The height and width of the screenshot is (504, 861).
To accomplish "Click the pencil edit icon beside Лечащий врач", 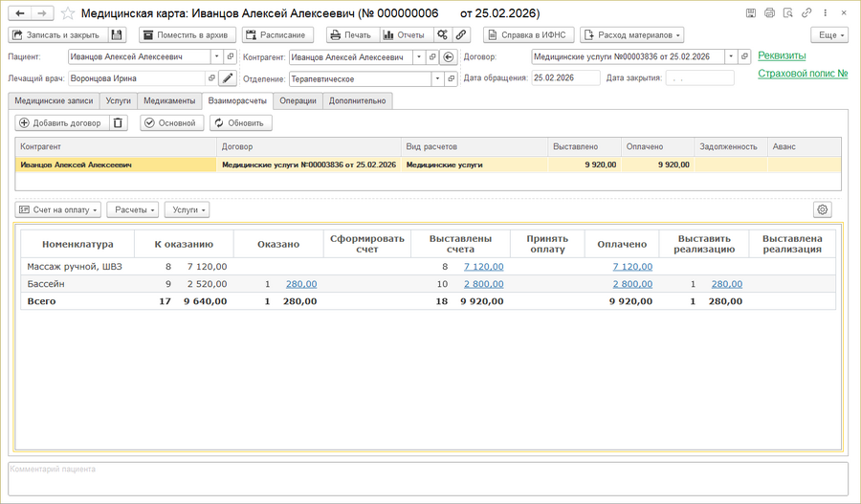I will [x=227, y=78].
